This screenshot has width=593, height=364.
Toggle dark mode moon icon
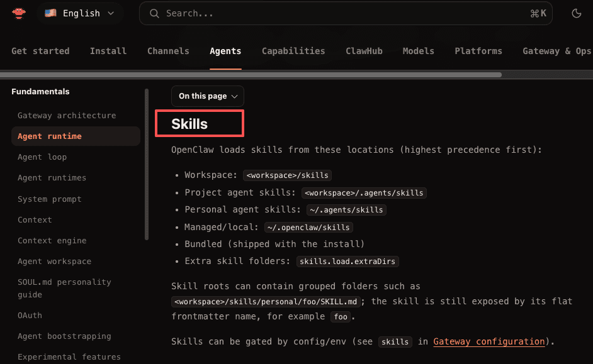(x=576, y=13)
